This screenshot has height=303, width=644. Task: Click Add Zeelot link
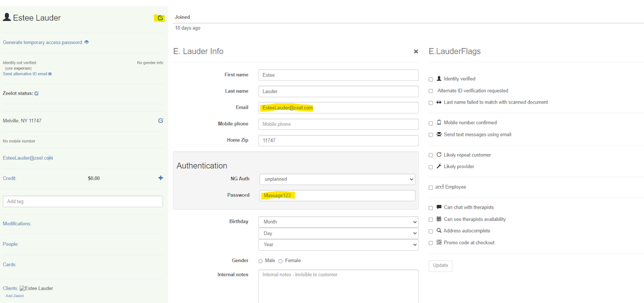tap(15, 296)
